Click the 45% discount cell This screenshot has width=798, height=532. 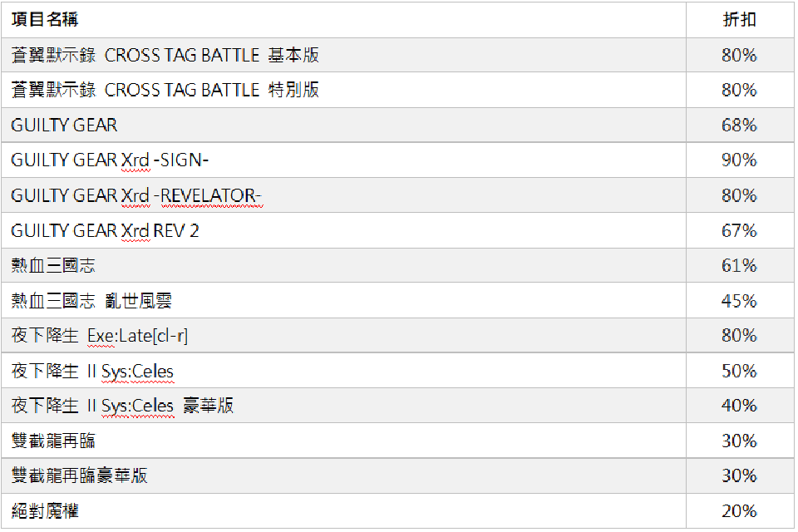739,301
